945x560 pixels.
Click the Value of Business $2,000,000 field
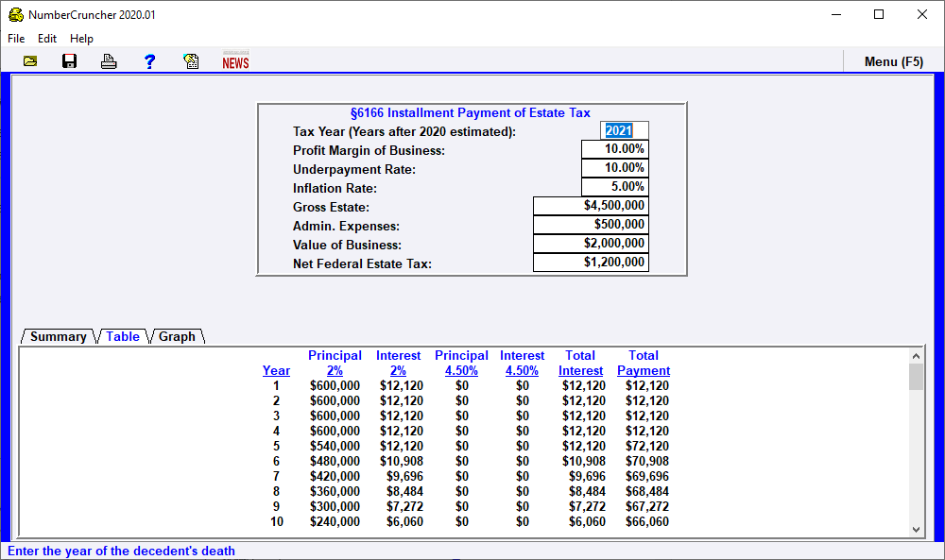[x=591, y=244]
